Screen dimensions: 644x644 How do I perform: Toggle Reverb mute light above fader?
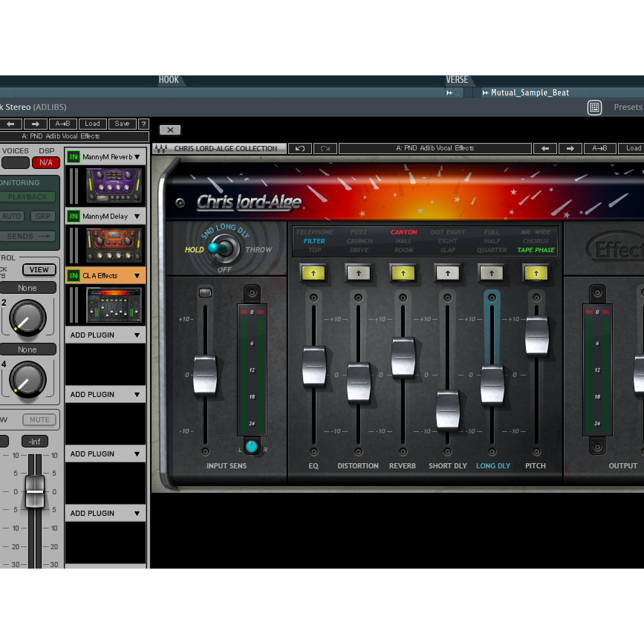click(403, 297)
